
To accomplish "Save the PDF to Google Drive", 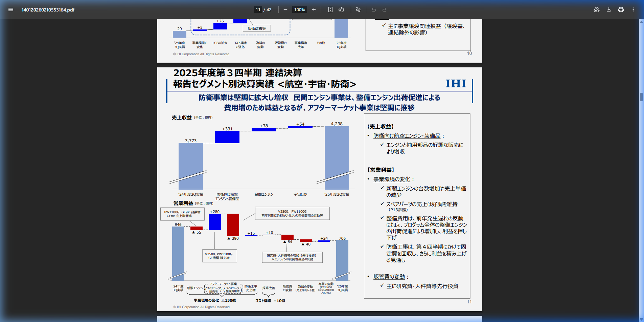I will [597, 9].
